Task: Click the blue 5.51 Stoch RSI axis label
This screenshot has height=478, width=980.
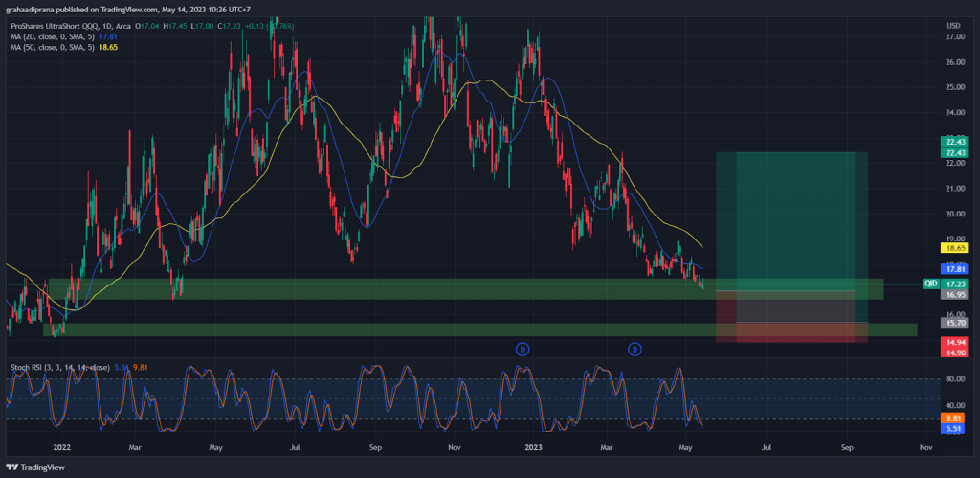Action: click(x=954, y=428)
